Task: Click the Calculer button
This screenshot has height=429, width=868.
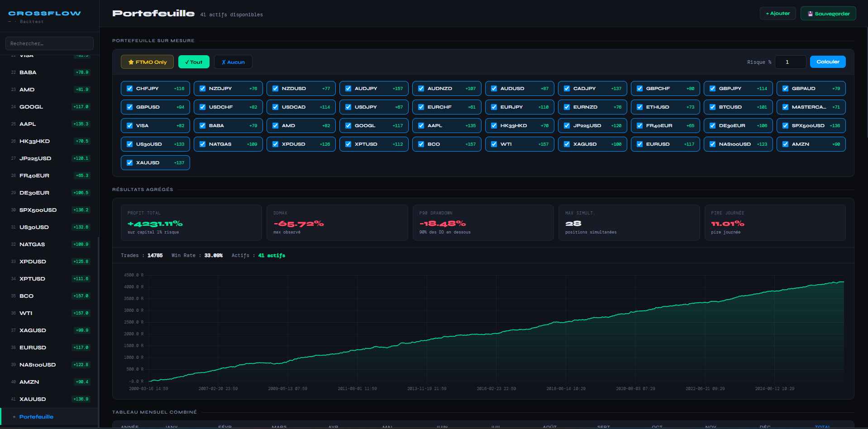Action: pos(828,62)
